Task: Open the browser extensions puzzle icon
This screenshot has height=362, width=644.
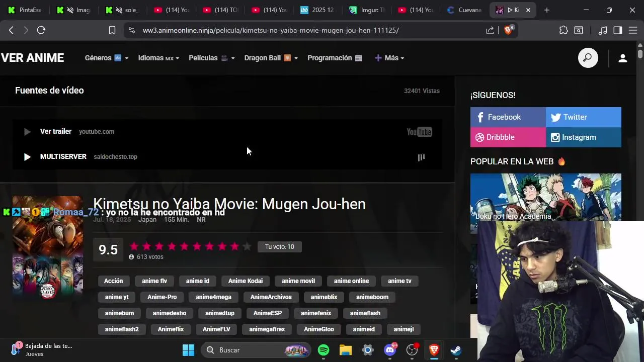Action: [x=563, y=30]
